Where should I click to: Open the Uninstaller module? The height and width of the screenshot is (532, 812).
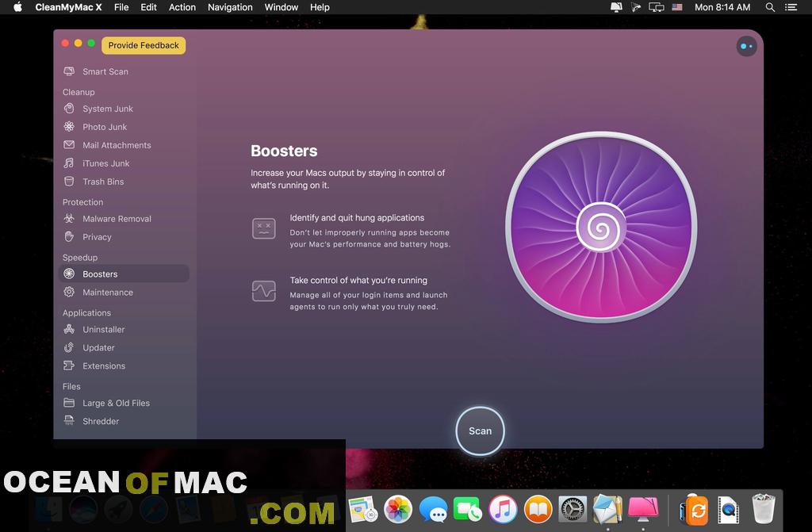(104, 330)
